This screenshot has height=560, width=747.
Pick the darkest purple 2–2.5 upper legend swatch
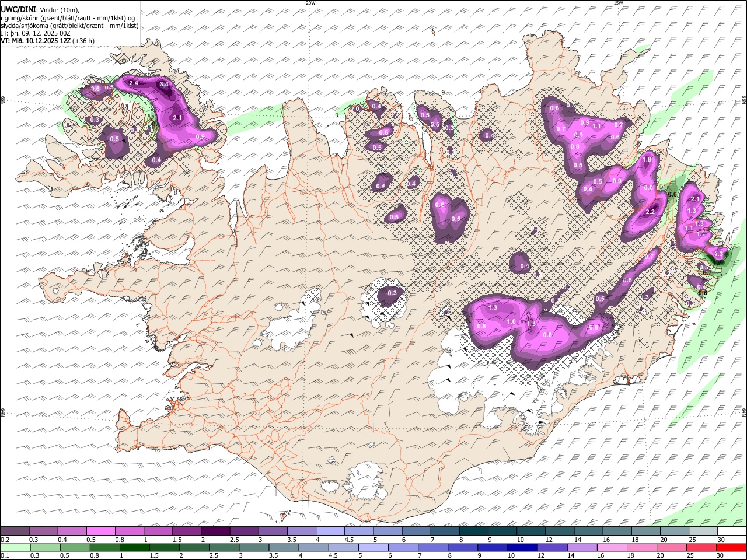click(x=215, y=531)
